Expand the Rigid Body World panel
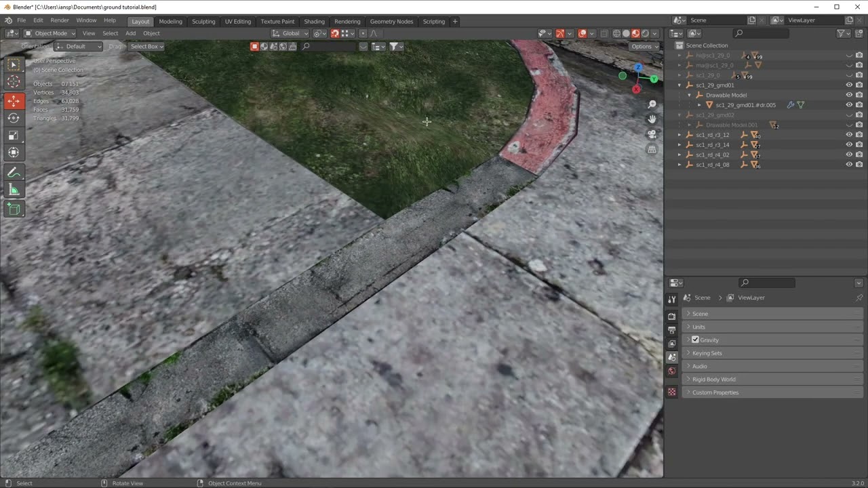The height and width of the screenshot is (488, 868). [x=713, y=380]
